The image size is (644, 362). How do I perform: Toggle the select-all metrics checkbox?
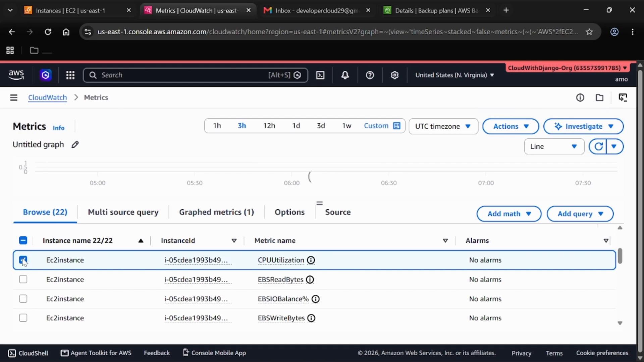(x=23, y=240)
